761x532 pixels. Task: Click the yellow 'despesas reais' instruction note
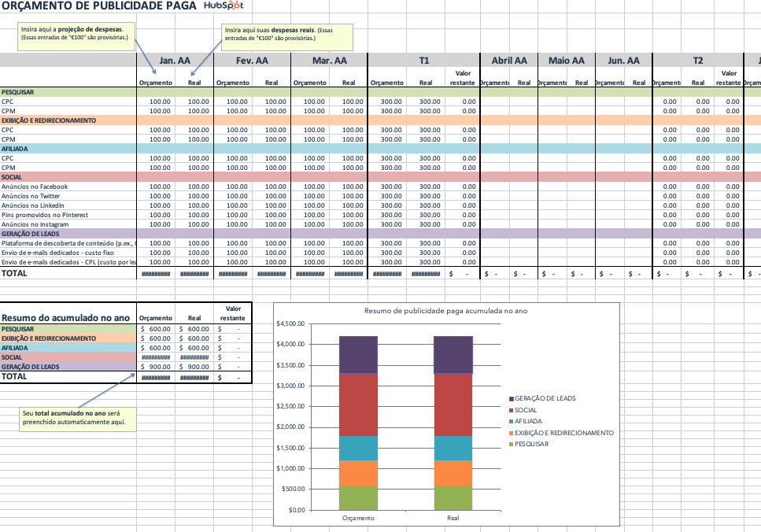286,34
